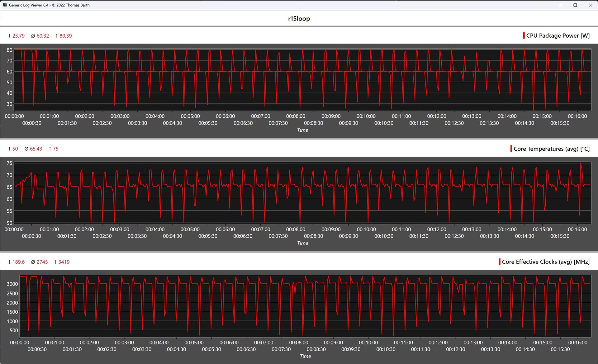The height and width of the screenshot is (364, 598).
Task: Click the minimum clock value 189,6
Action: point(18,262)
